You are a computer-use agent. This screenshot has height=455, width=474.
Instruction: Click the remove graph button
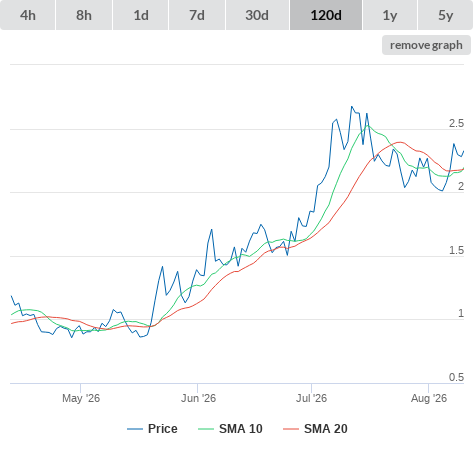(x=426, y=45)
